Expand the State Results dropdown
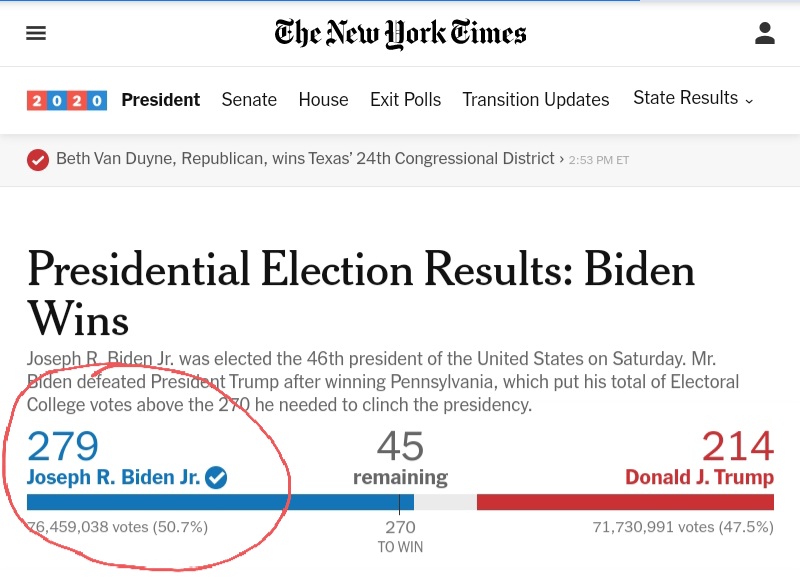Image resolution: width=800 pixels, height=586 pixels. coord(693,98)
